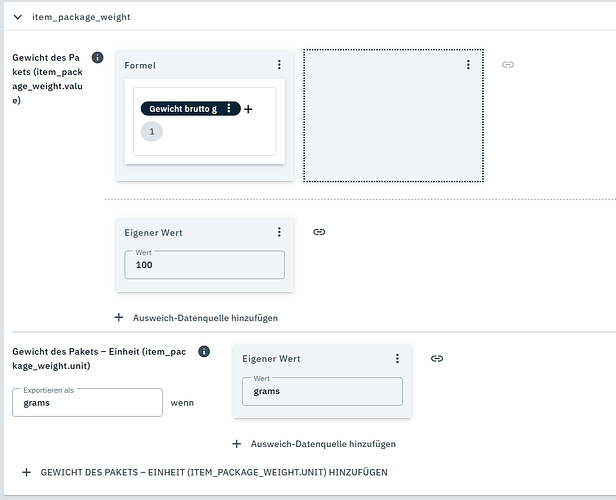Add Ausweich-Datenquelle below the grams card
Screen dimensions: 616x500
click(x=314, y=444)
